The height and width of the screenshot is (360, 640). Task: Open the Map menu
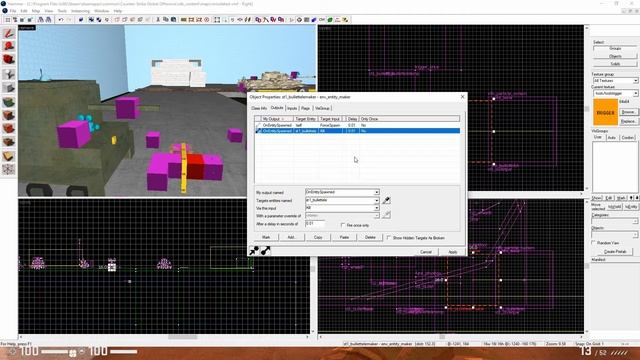pos(36,11)
